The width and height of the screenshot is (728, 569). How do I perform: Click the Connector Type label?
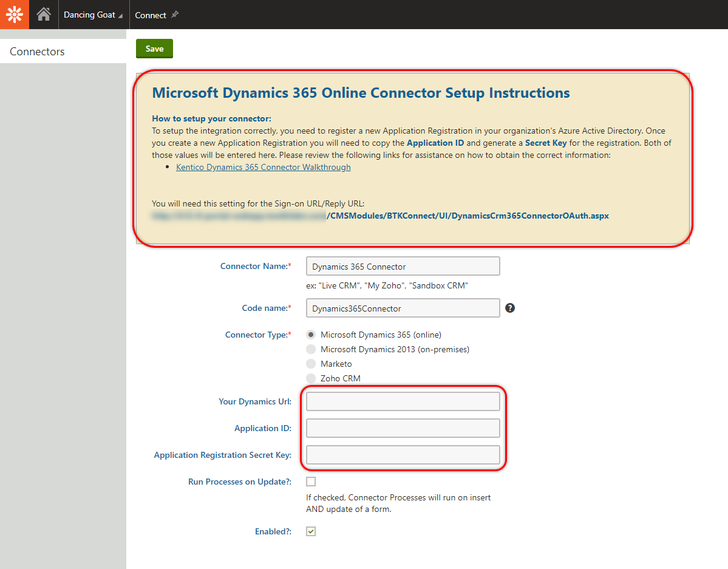(x=258, y=335)
